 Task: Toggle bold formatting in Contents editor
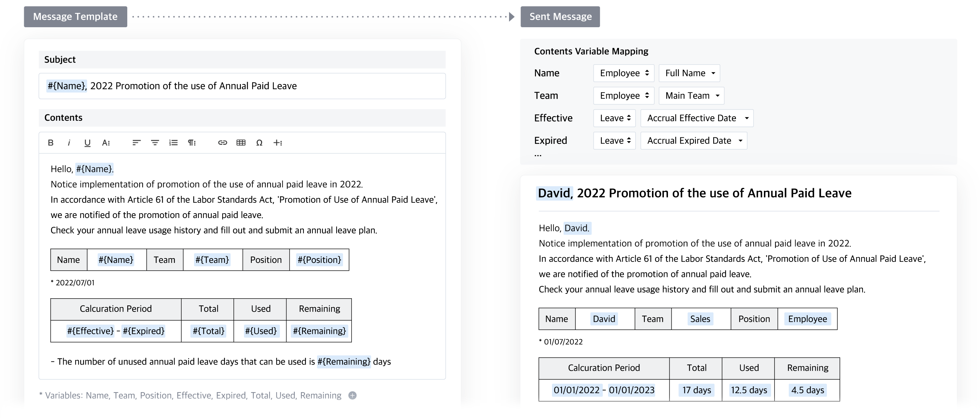pyautogui.click(x=51, y=143)
